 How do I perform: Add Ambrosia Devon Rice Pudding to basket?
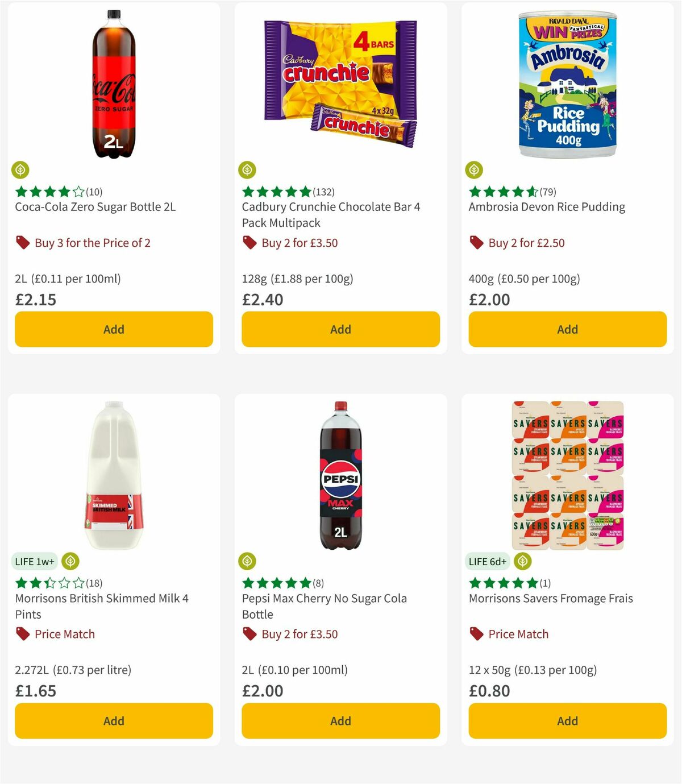(x=567, y=329)
